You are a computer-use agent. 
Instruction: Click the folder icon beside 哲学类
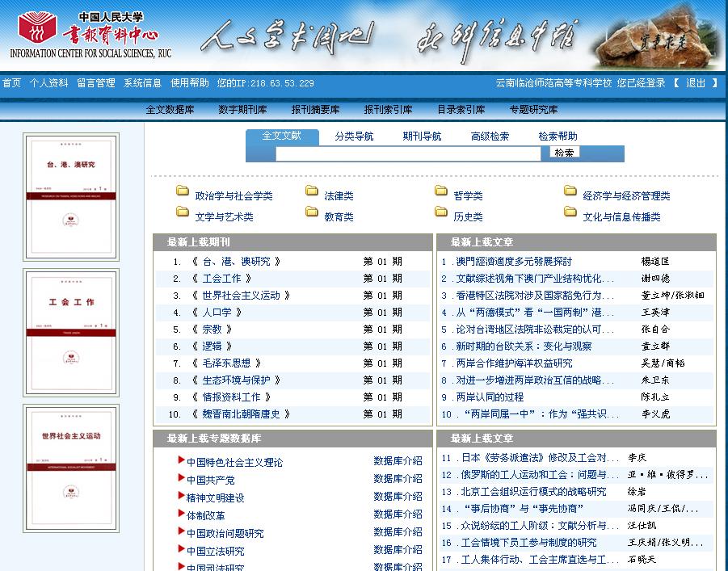pos(441,191)
